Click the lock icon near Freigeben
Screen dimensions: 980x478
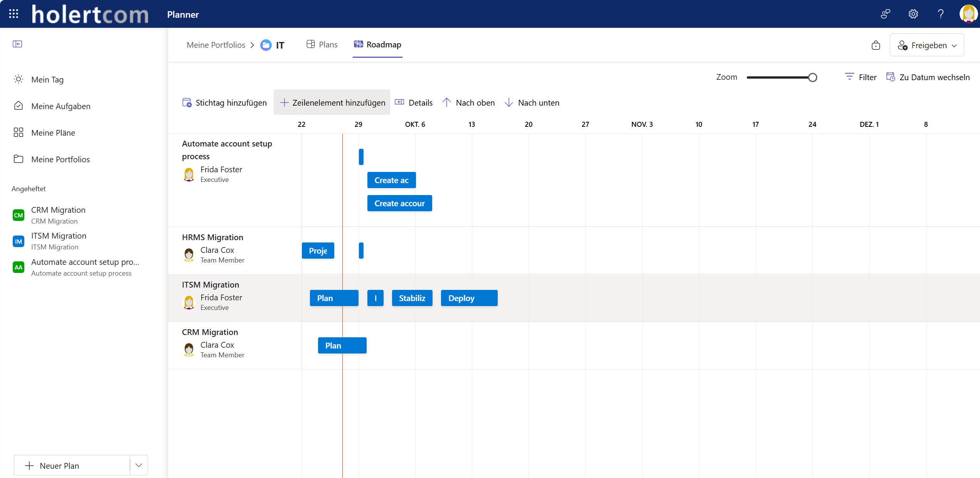pos(876,45)
